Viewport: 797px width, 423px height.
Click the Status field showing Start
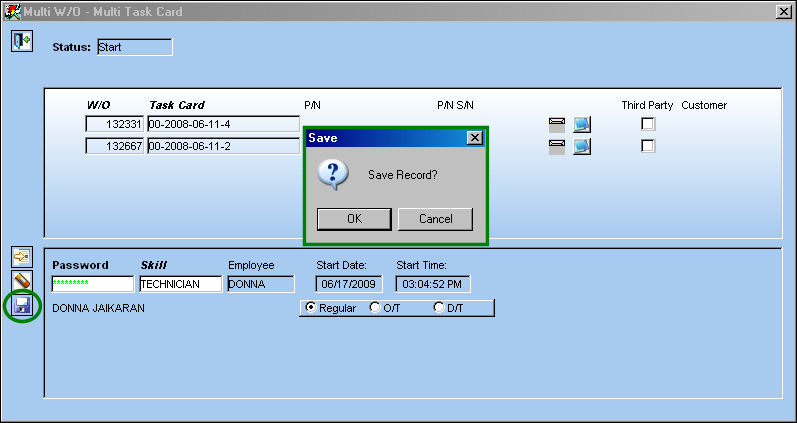[135, 47]
